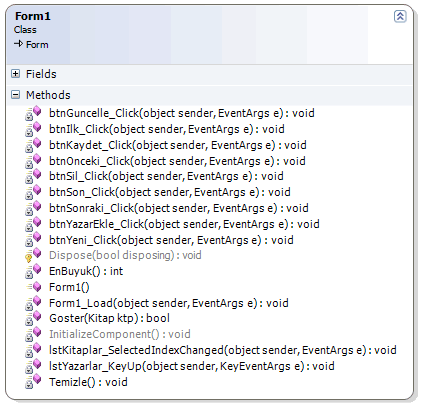
Task: Click the EnBuyuk method icon
Action: [33, 271]
